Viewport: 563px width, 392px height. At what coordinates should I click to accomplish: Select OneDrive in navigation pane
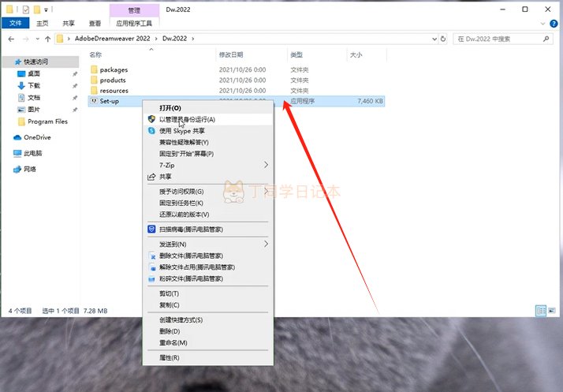click(37, 137)
